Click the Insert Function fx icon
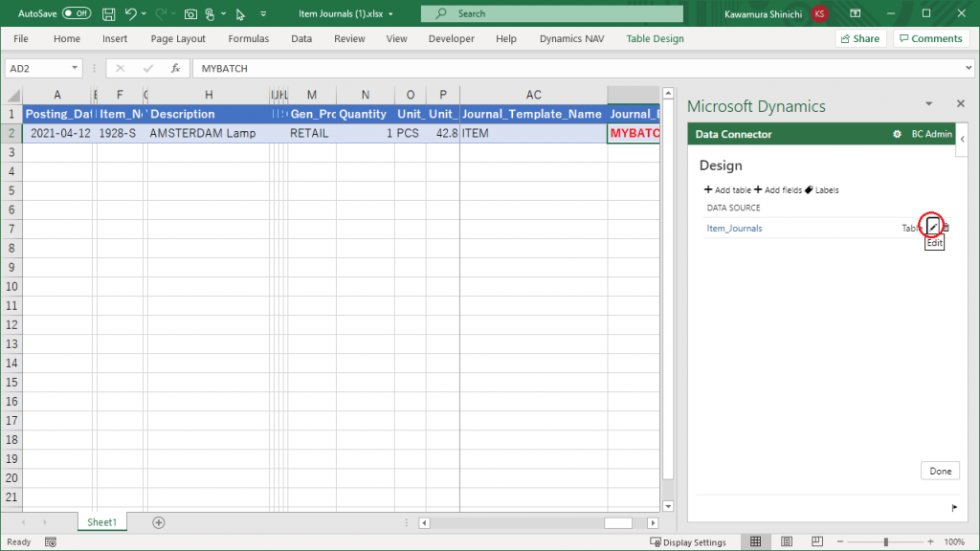 (x=176, y=68)
